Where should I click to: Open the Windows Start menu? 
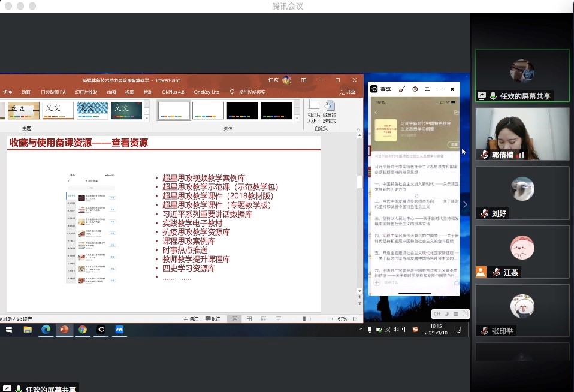(10, 329)
